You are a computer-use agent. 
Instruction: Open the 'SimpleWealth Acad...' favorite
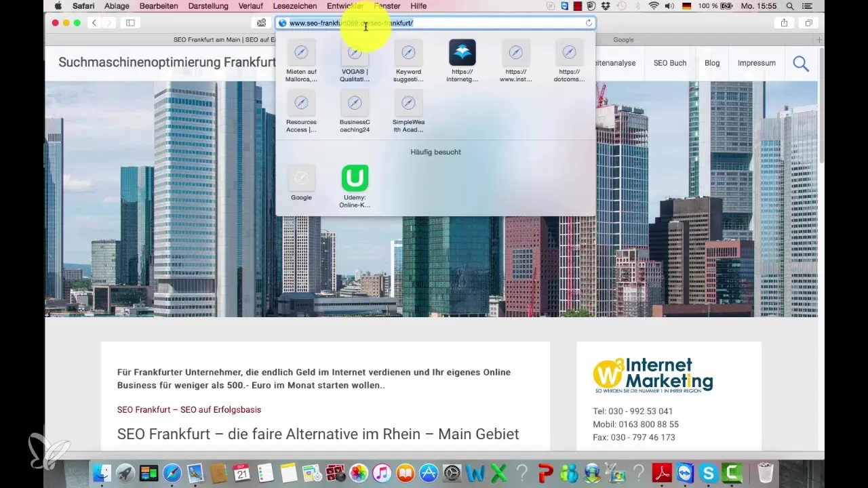(408, 112)
